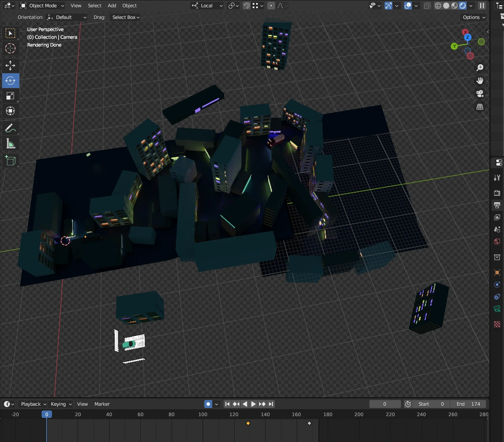Activate the Scale tool
The image size is (504, 442).
point(10,96)
